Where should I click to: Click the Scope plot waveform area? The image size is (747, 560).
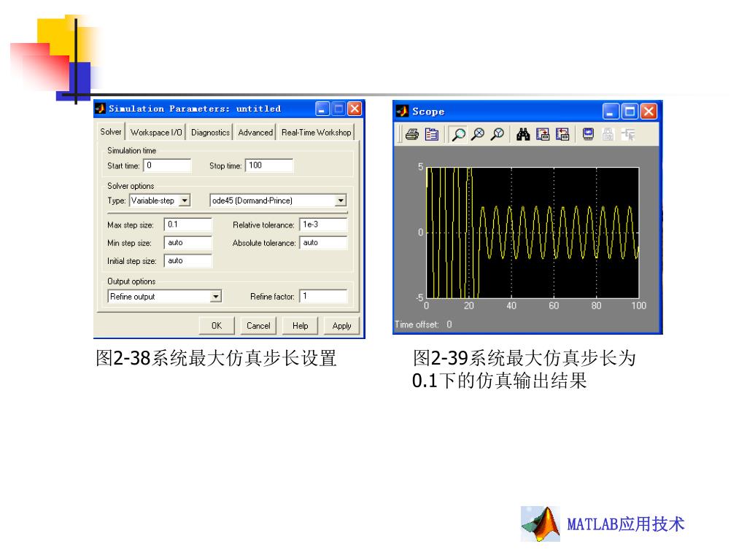pyautogui.click(x=532, y=233)
